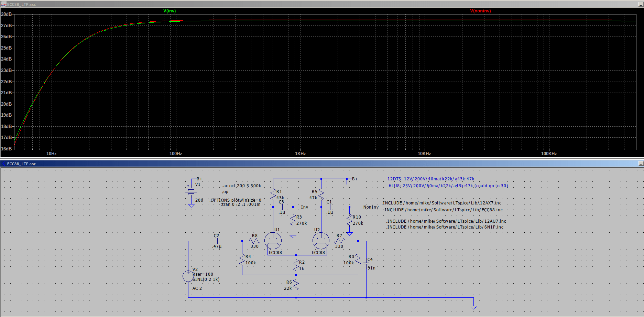The height and width of the screenshot is (317, 644).
Task: Select grid-stopper resistor R7 330
Action: [x=339, y=241]
